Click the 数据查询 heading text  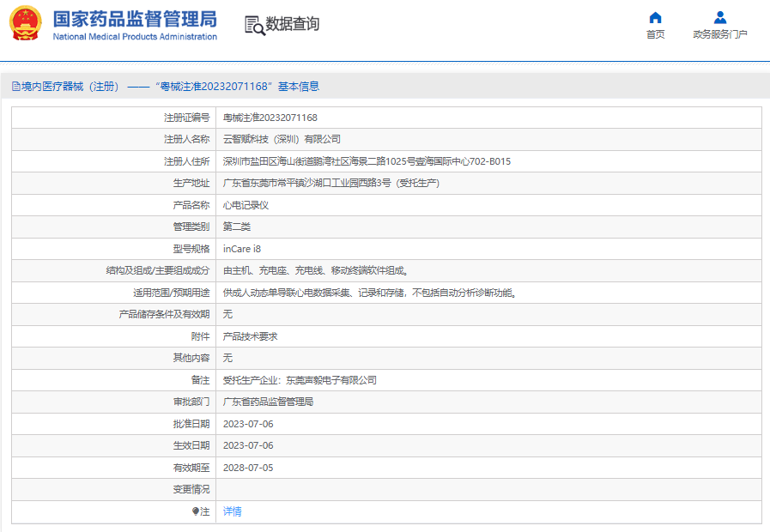click(293, 23)
